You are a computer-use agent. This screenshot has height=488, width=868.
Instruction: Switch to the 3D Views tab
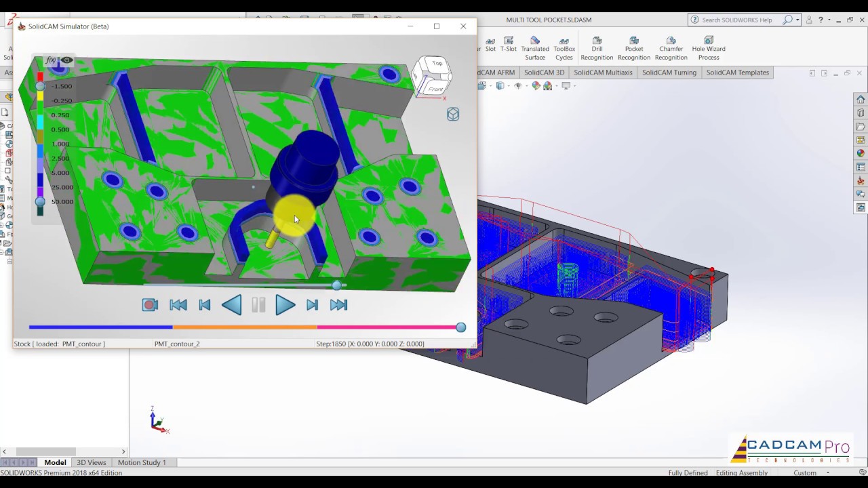point(91,462)
